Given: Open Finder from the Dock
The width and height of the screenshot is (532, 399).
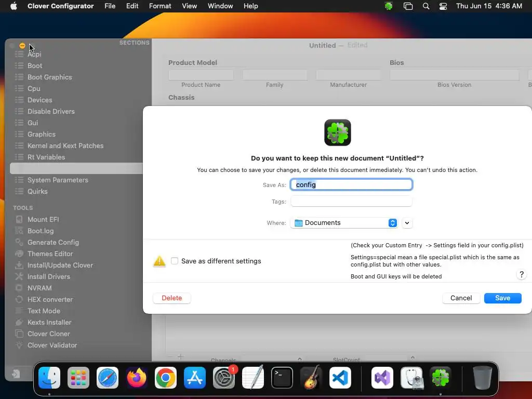Looking at the screenshot, I should (49, 378).
